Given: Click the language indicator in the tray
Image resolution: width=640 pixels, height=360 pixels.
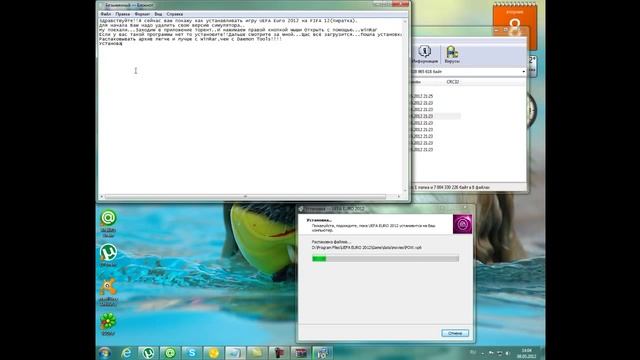Looking at the screenshot, I should coord(473,352).
